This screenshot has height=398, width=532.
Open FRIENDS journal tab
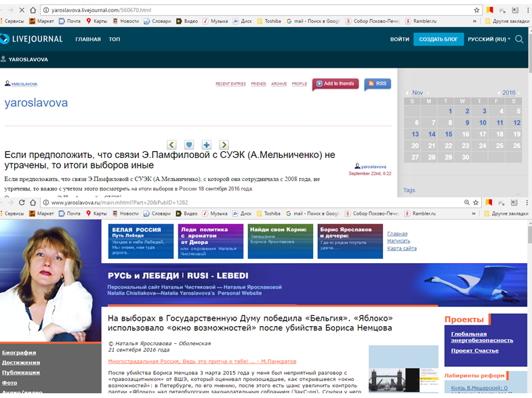(258, 84)
